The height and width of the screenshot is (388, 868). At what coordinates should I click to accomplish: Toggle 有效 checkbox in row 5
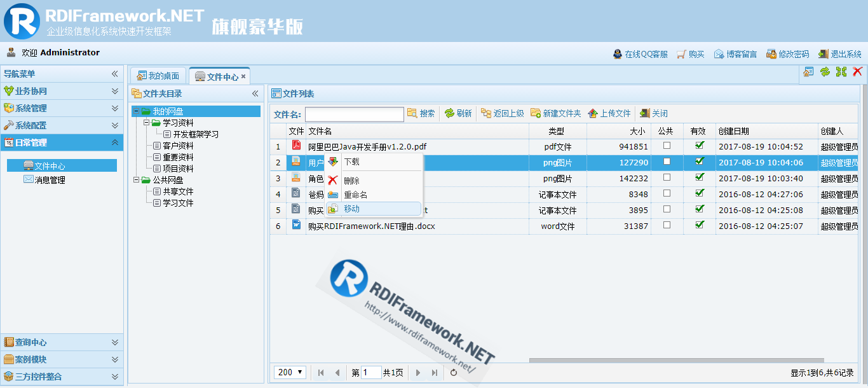(700, 209)
